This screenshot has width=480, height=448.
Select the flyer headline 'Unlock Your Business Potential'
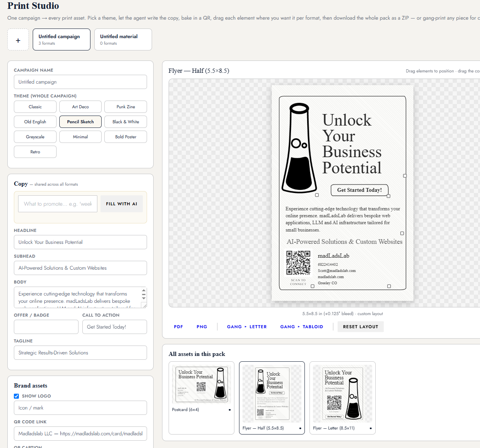pos(352,144)
